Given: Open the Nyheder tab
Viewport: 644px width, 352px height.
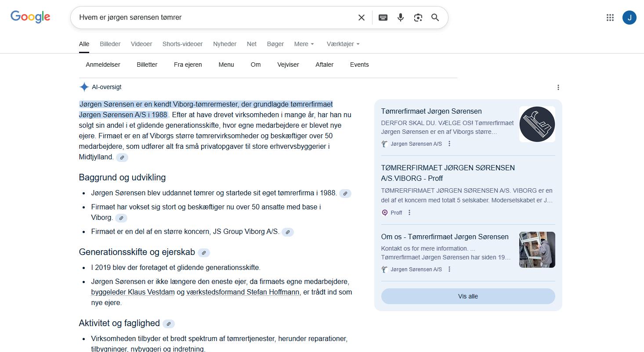Looking at the screenshot, I should click(x=225, y=44).
